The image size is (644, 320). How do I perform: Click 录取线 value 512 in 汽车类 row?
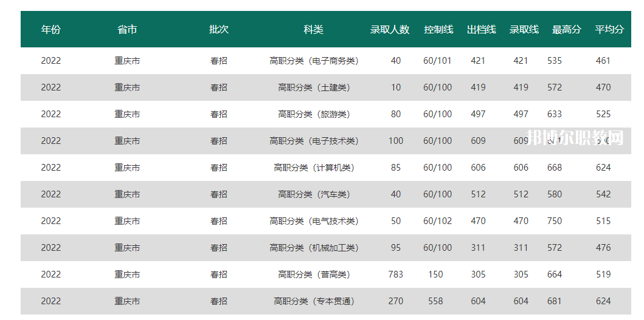[521, 194]
